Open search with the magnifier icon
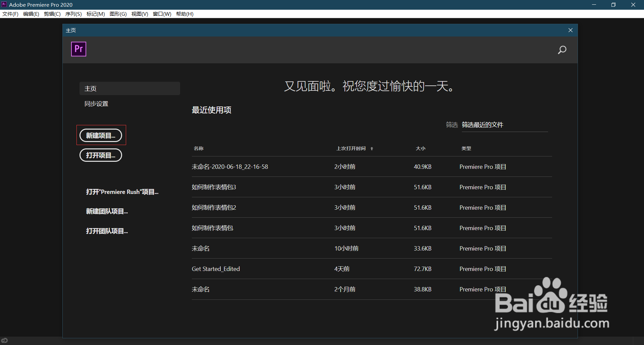This screenshot has width=644, height=345. click(x=562, y=50)
